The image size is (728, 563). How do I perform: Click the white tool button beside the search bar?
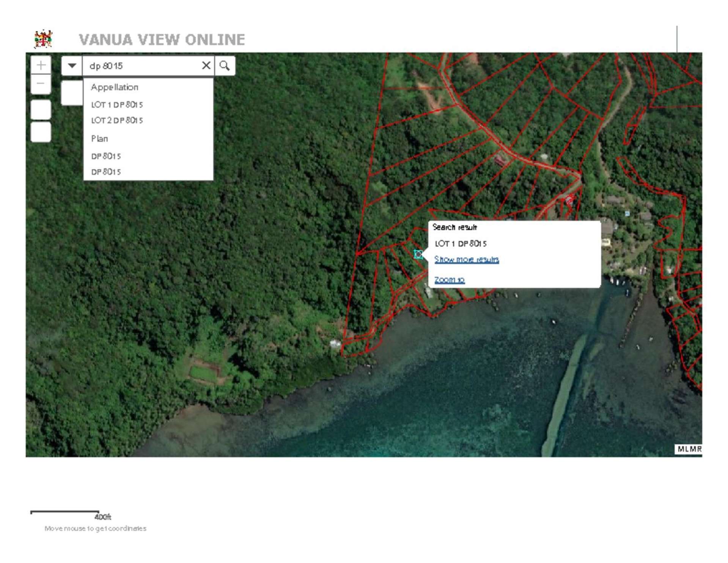pyautogui.click(x=72, y=92)
